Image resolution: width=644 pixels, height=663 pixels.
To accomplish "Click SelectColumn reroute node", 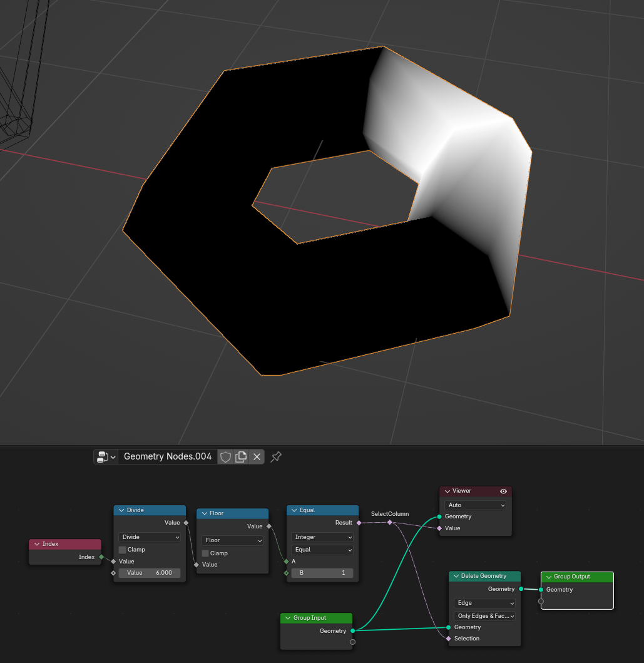I will 390,523.
